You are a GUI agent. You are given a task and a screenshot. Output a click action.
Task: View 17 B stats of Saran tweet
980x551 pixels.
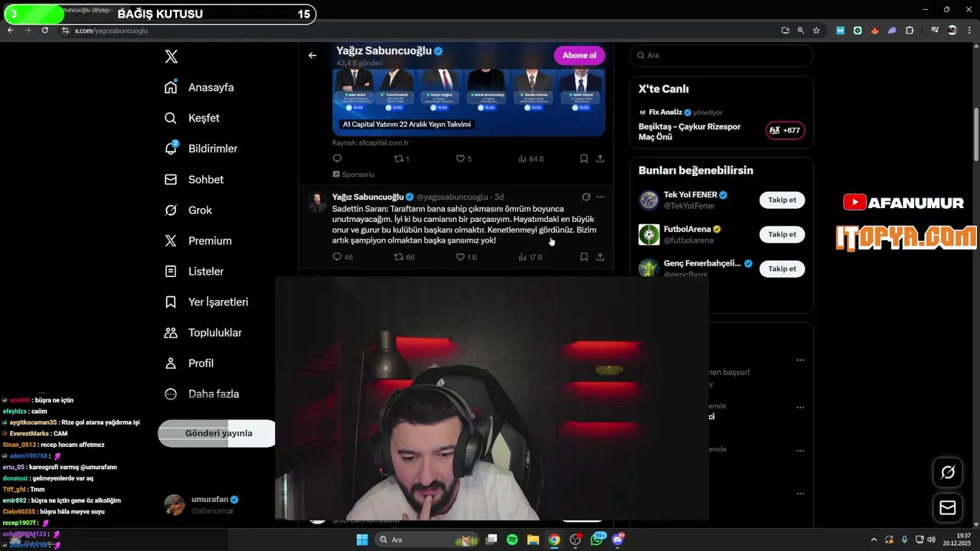[x=530, y=257]
